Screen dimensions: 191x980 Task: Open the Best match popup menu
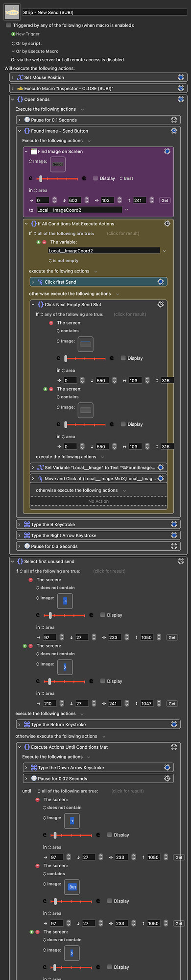tap(126, 178)
